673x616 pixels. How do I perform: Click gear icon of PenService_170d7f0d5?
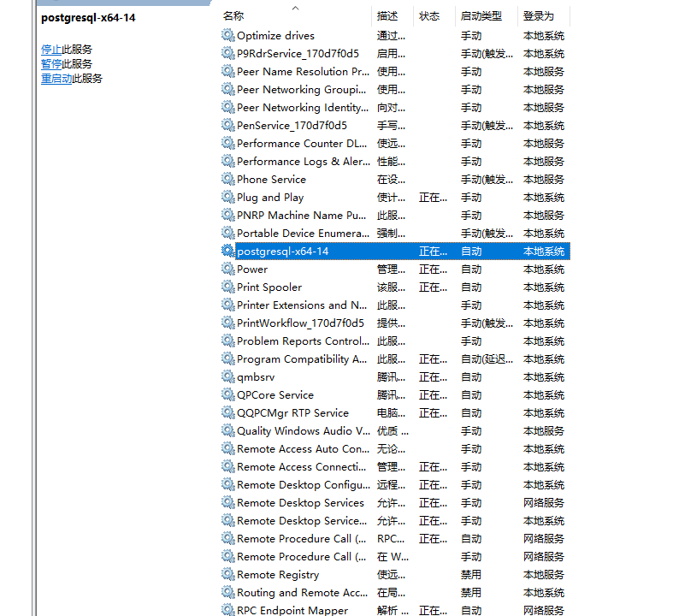pos(228,126)
